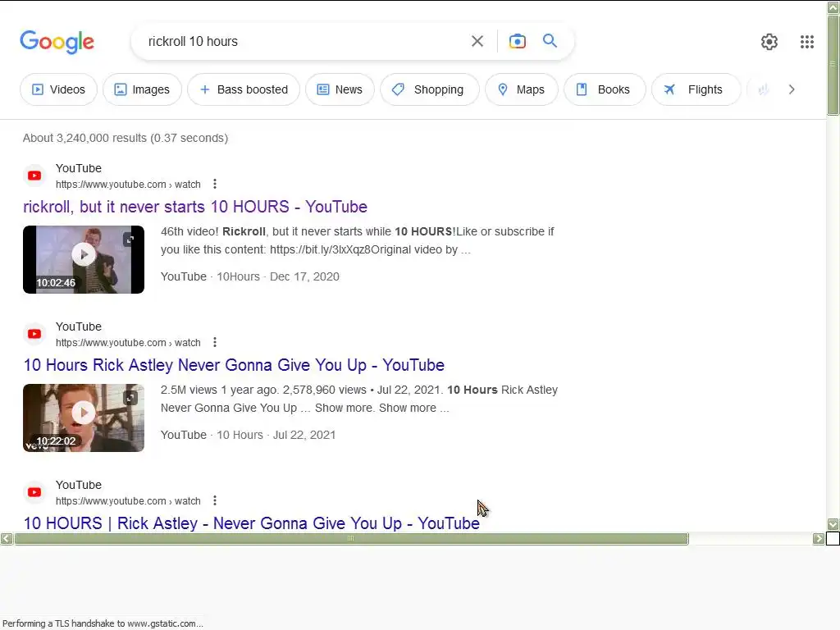Click first result's youtube.com watch URL

[x=128, y=185]
